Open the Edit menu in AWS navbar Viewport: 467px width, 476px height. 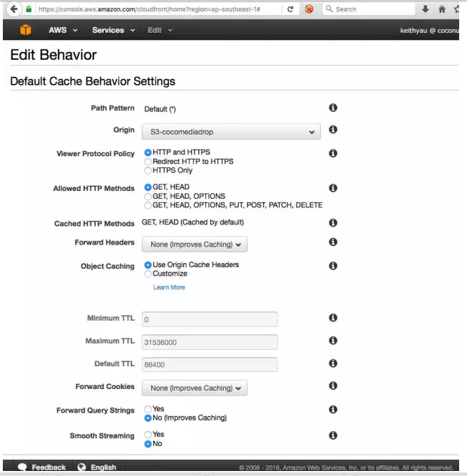click(x=160, y=30)
